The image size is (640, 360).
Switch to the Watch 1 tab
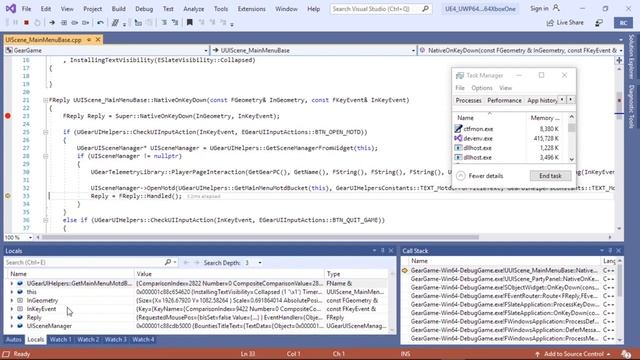(x=60, y=340)
